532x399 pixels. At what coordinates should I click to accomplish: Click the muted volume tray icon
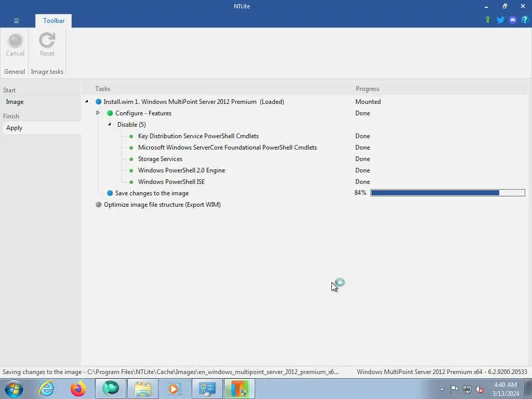(x=480, y=389)
